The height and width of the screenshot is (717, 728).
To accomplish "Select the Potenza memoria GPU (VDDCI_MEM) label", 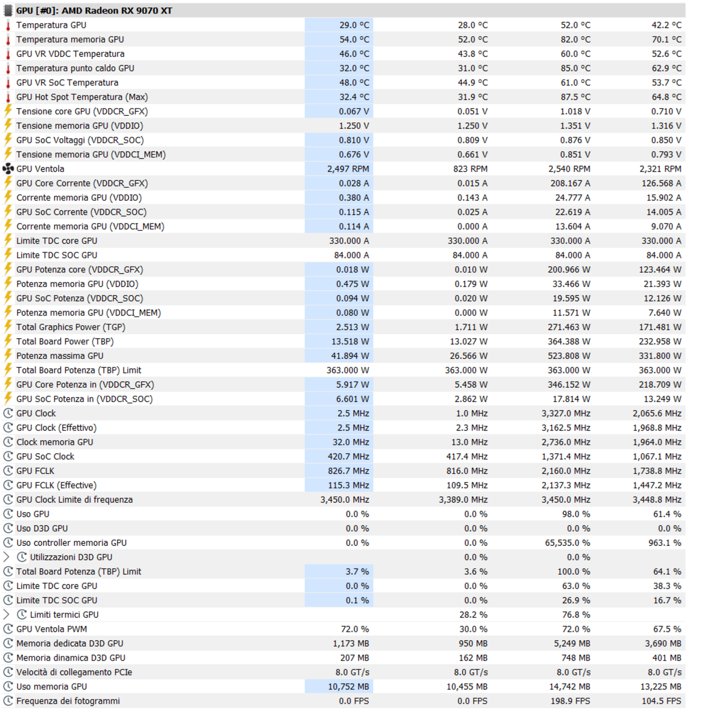I will click(x=89, y=313).
